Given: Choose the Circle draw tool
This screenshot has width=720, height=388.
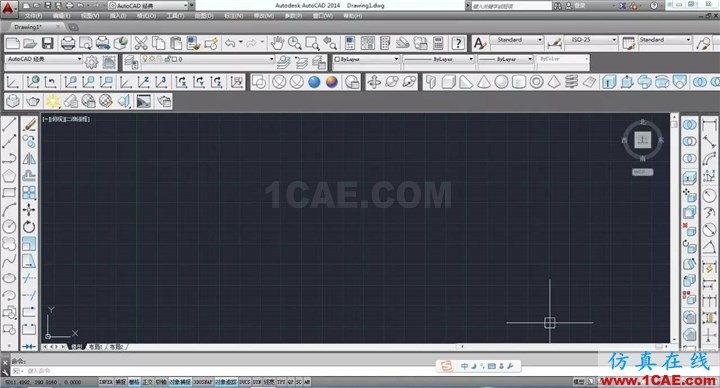Looking at the screenshot, I should point(9,226).
